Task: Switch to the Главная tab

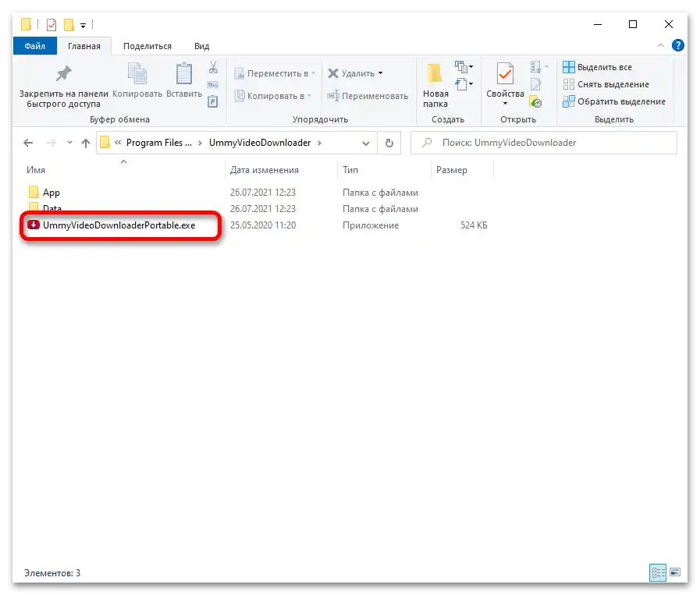Action: click(x=84, y=46)
